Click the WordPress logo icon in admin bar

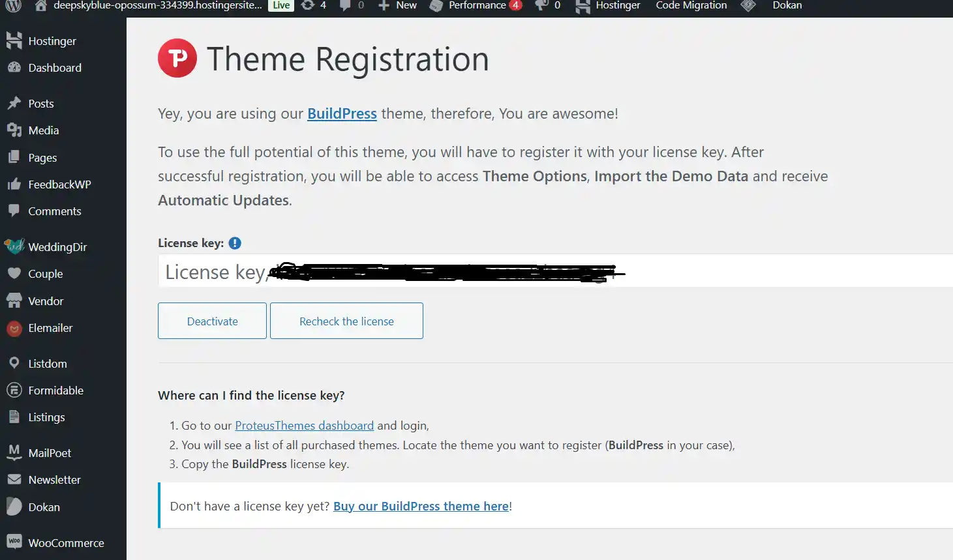(x=14, y=5)
